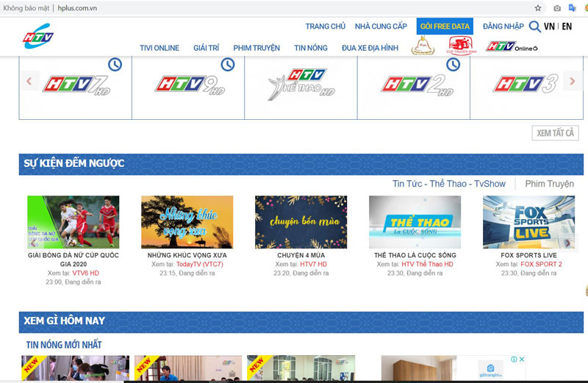Click title GIẢI BÓNG ĐÁ NỮ CÚP QUỐC GIA 2020
This screenshot has height=383, width=588.
click(x=73, y=259)
